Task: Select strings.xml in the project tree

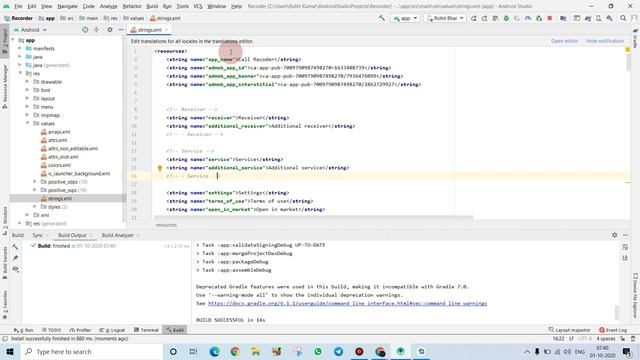Action: 56,198
